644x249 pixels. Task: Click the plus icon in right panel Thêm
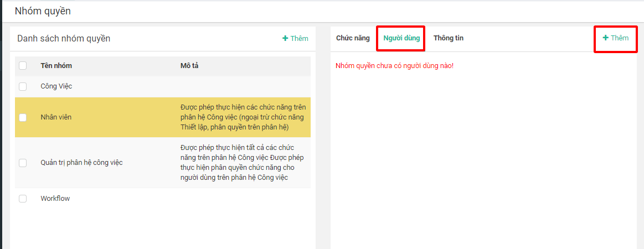tap(605, 38)
